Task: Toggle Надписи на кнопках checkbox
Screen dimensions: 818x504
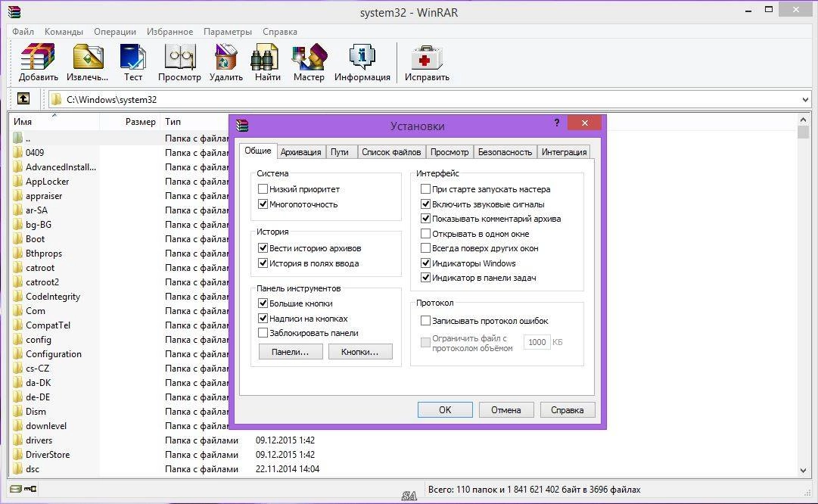Action: point(263,319)
